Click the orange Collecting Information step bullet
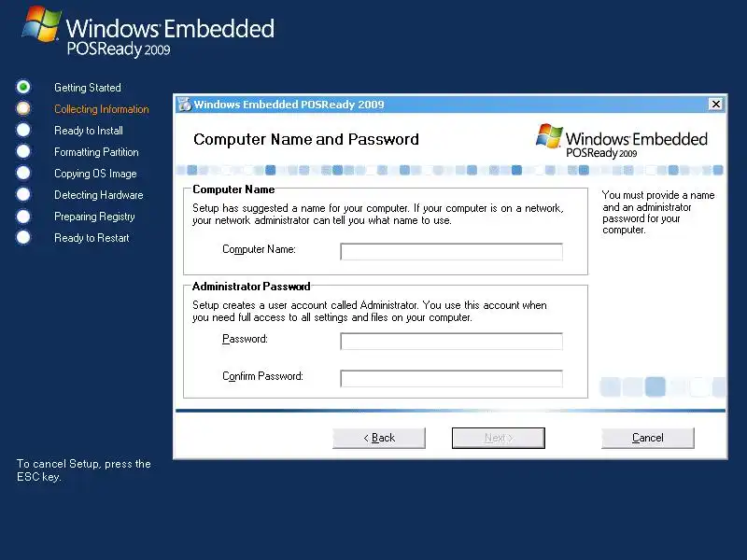 [x=22, y=108]
